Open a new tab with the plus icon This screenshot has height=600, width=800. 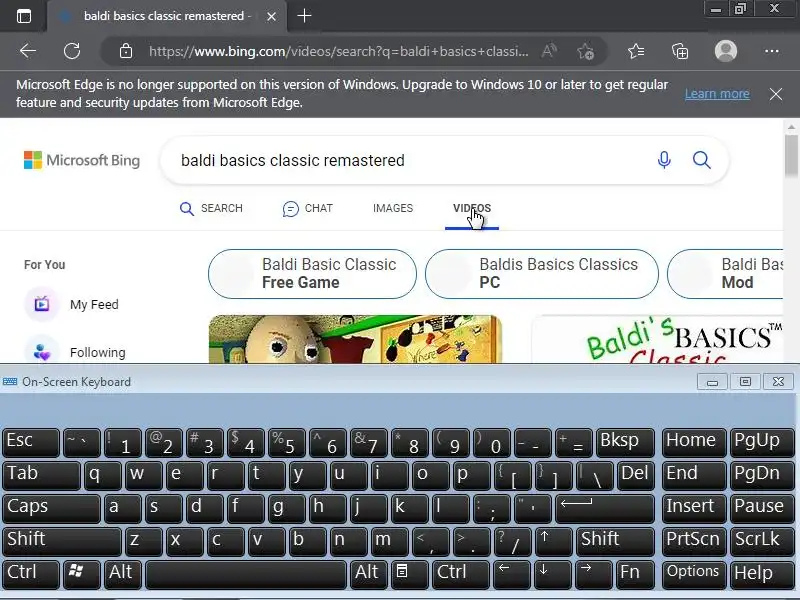click(304, 16)
